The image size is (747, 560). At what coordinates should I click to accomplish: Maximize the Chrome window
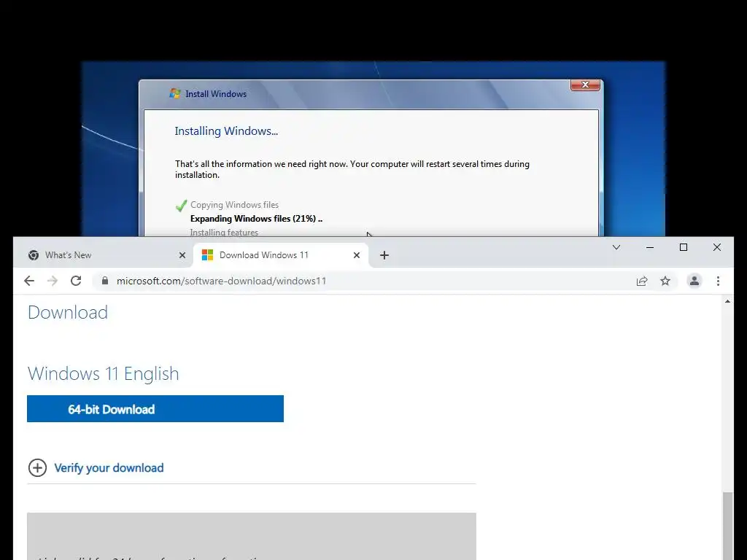click(683, 247)
